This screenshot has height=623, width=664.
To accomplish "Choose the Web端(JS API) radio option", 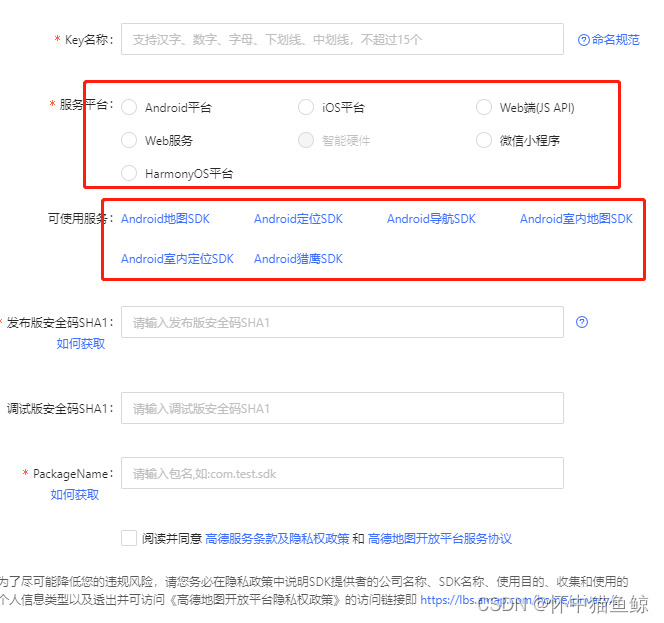I will tap(484, 107).
